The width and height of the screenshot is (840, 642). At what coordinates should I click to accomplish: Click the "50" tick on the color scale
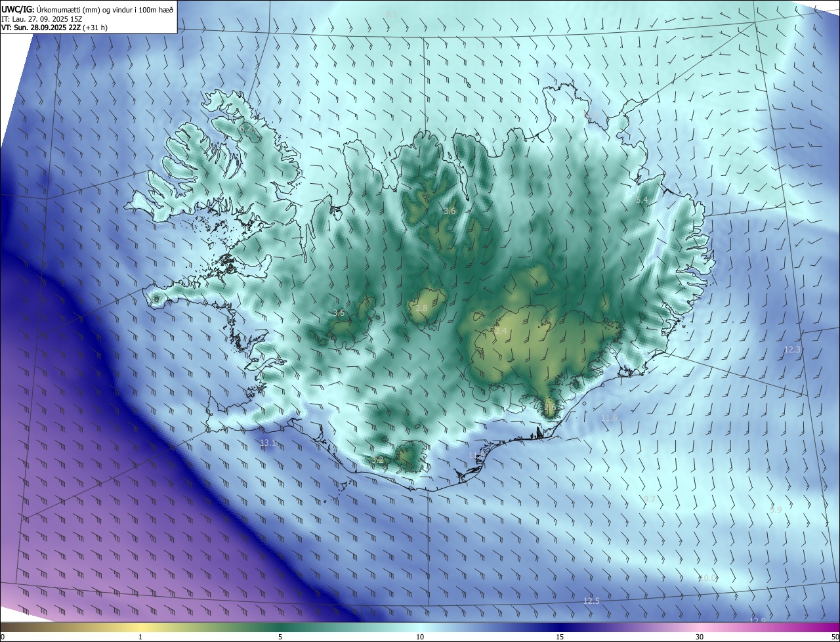coord(834,637)
